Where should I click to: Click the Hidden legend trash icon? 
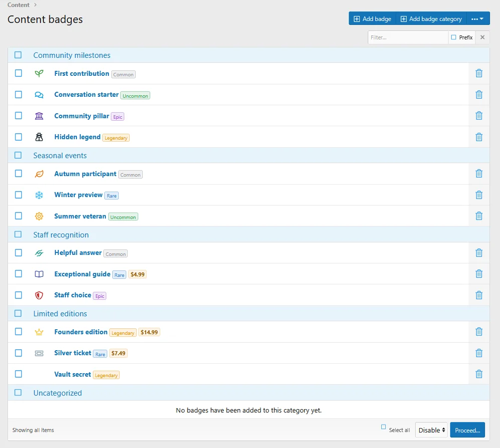click(479, 137)
